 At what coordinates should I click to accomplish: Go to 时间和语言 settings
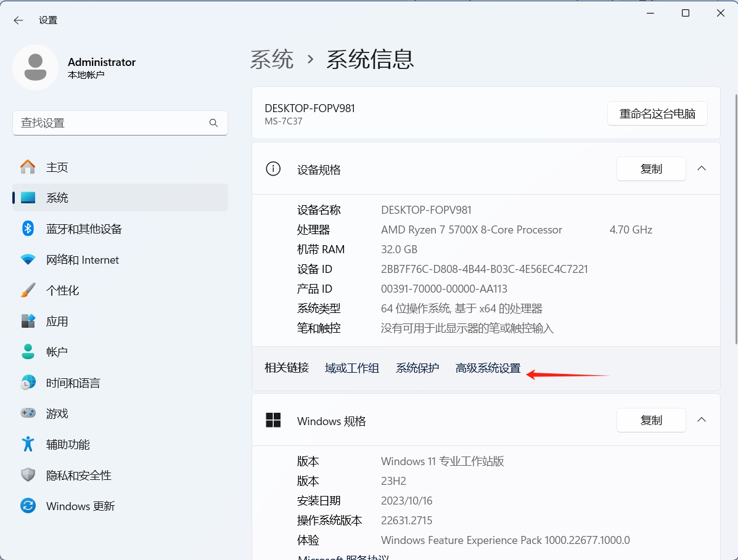73,383
